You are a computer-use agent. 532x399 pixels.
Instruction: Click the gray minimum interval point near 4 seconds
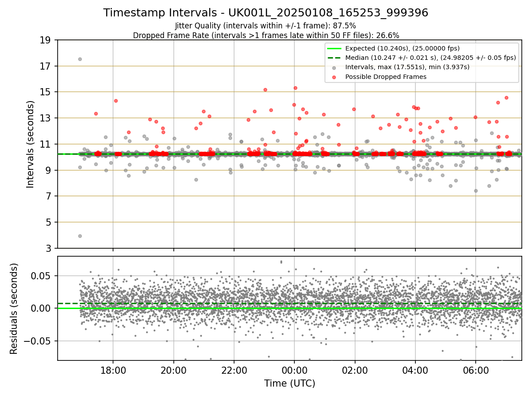point(80,236)
